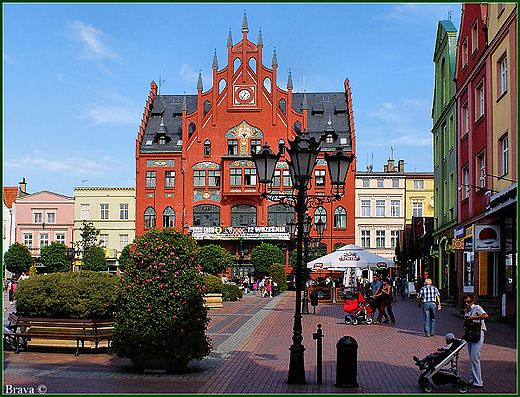Click the clock on the red building

click(244, 95)
